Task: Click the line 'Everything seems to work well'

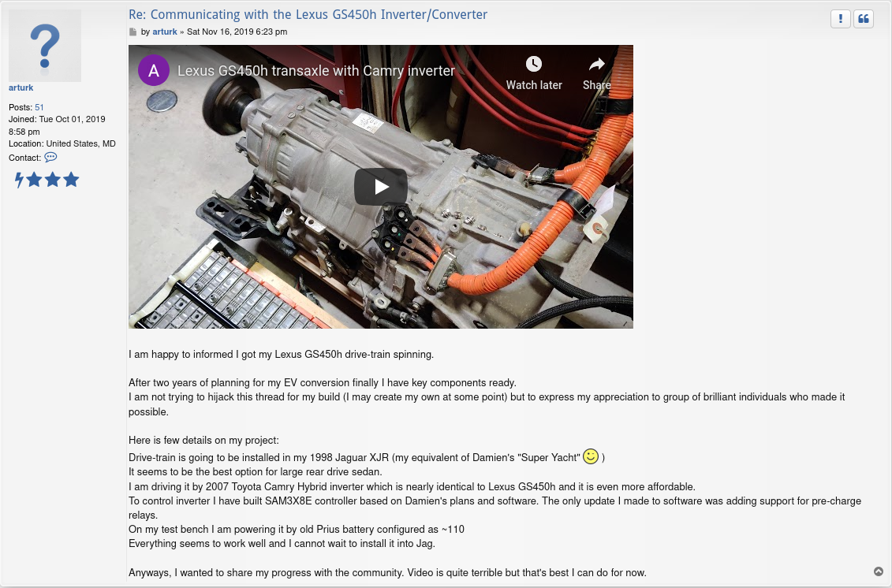Action: click(282, 543)
